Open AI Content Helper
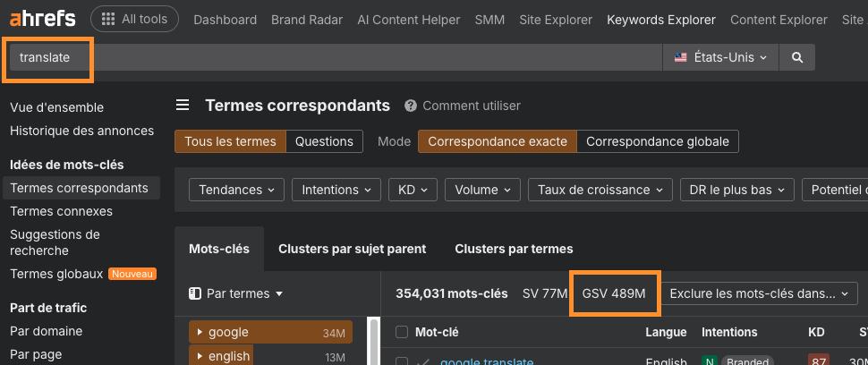 [409, 20]
